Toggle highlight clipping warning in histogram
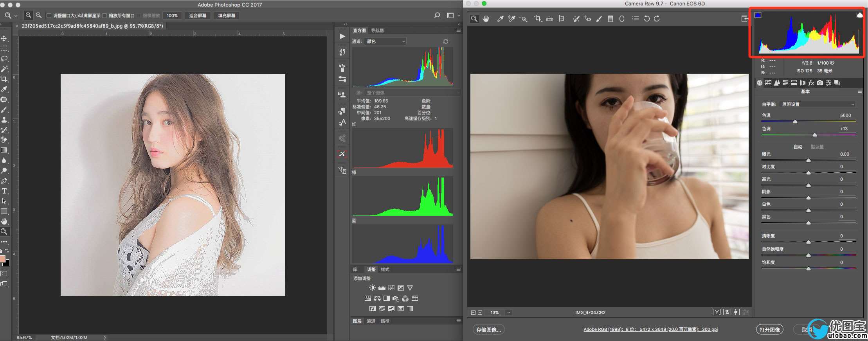This screenshot has height=341, width=868. point(859,15)
